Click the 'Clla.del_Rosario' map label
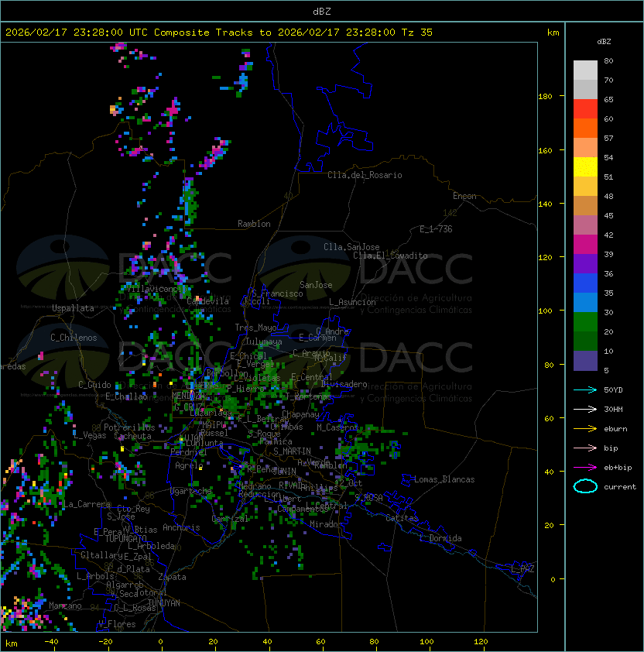This screenshot has height=652, width=644. [x=365, y=175]
